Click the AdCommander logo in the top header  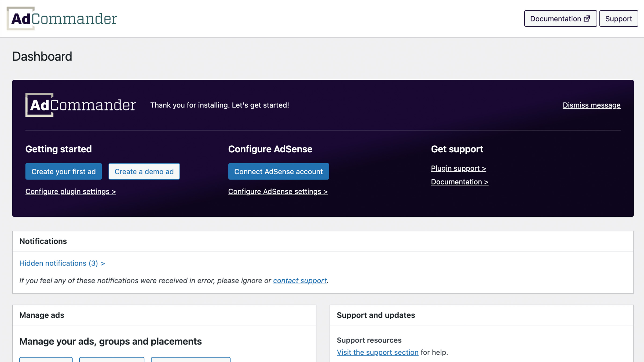pyautogui.click(x=62, y=18)
